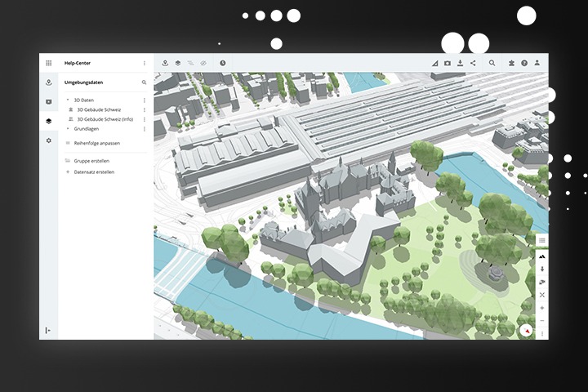This screenshot has height=392, width=588.
Task: Click Gruppe erstellen
Action: (x=93, y=161)
